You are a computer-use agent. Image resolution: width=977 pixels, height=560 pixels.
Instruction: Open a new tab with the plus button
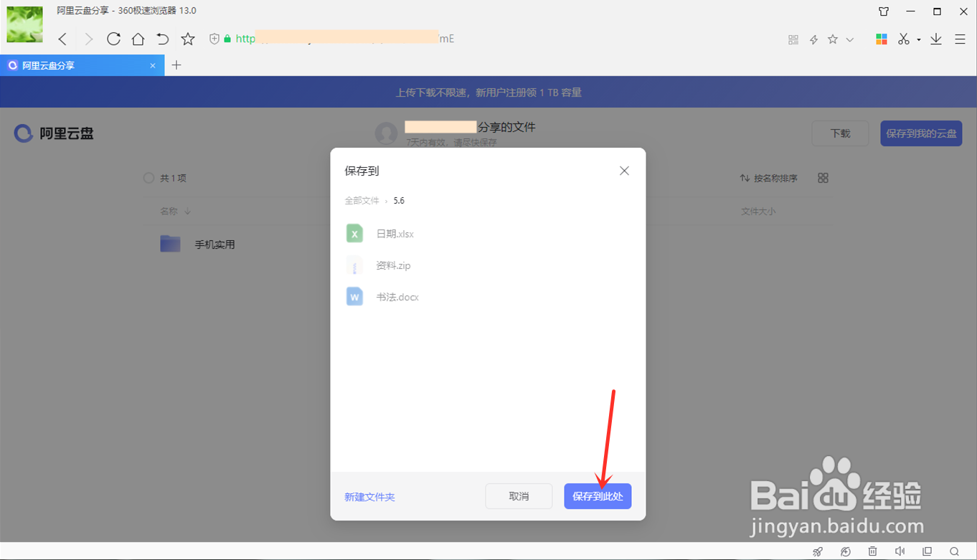click(176, 65)
